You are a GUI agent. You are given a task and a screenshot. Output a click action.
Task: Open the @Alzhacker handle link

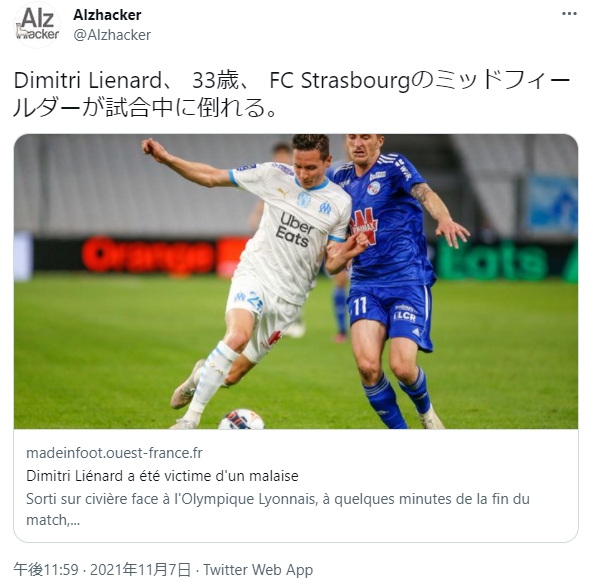pyautogui.click(x=112, y=35)
